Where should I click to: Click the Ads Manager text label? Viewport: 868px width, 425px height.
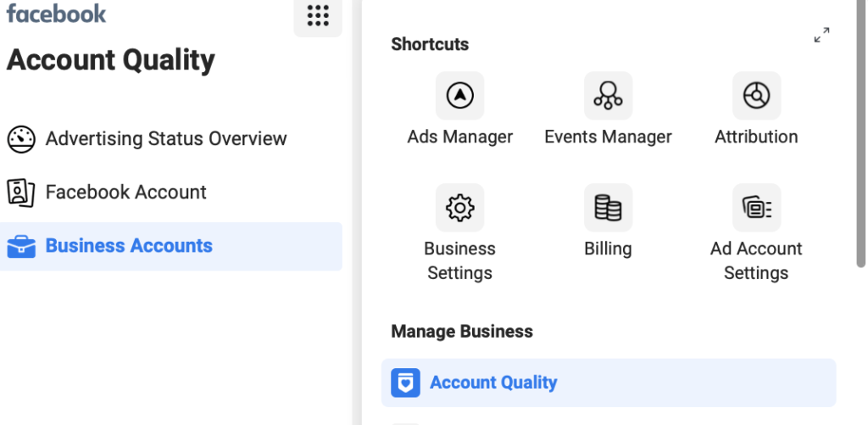click(459, 137)
